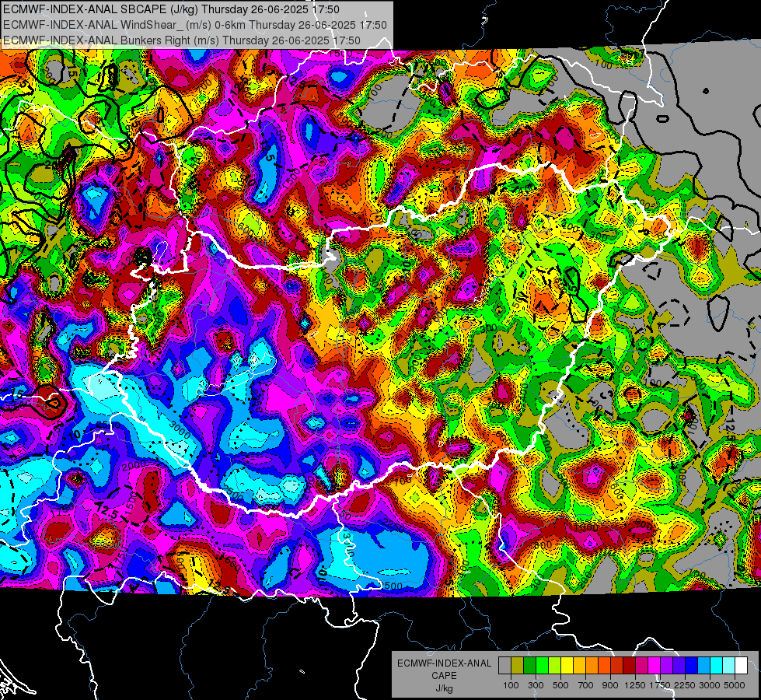Click the CAPE label in the legend
Image resolution: width=761 pixels, height=700 pixels.
tap(444, 676)
